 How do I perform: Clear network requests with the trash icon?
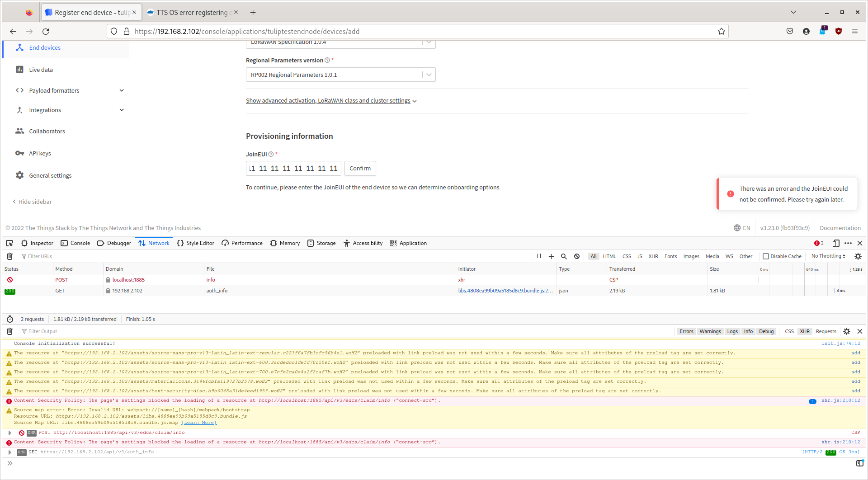tap(9, 256)
